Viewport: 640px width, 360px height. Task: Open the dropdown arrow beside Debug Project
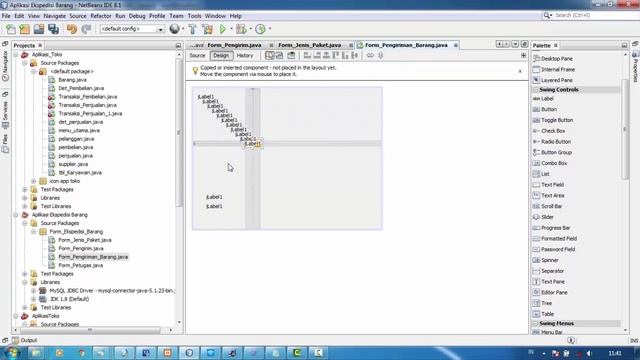(x=250, y=29)
